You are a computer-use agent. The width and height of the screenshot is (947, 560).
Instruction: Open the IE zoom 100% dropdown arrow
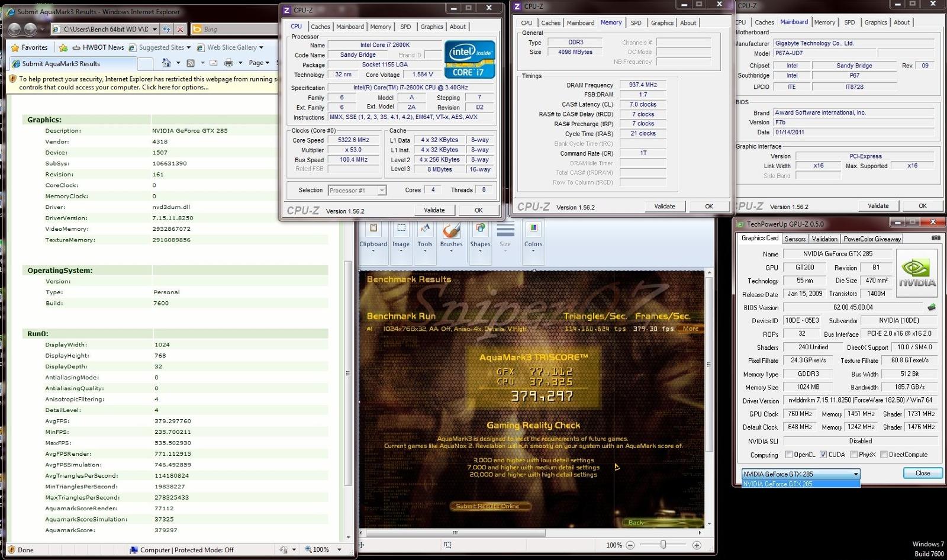(339, 549)
